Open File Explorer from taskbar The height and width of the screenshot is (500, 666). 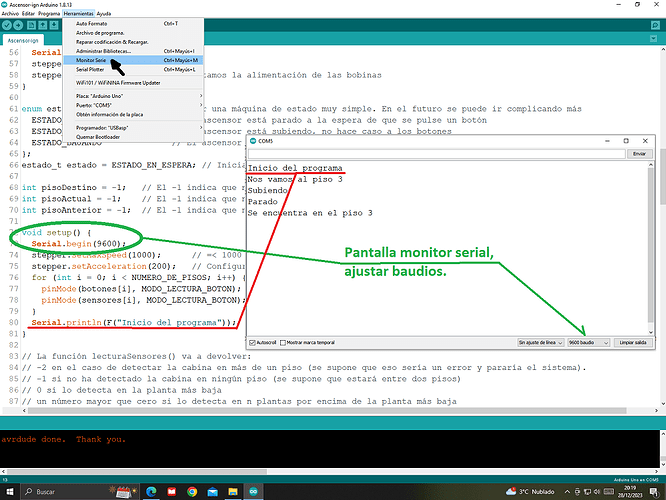[233, 492]
